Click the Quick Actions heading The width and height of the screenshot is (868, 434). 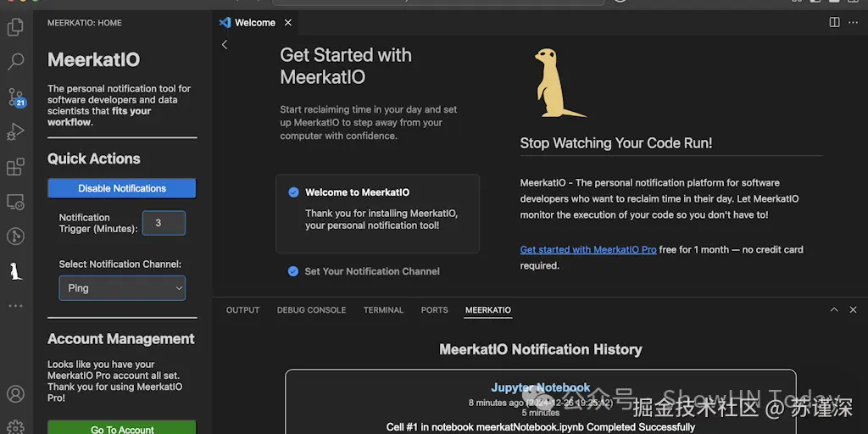[x=93, y=159]
